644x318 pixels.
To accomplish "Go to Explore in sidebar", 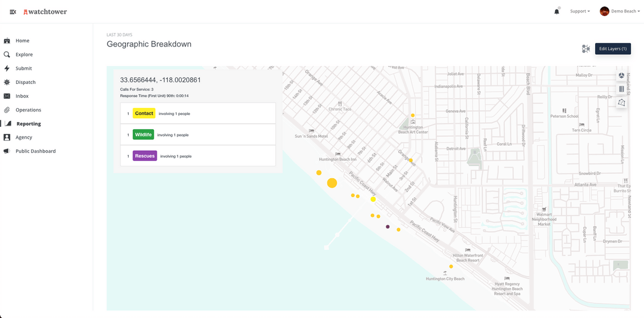I will tap(24, 55).
